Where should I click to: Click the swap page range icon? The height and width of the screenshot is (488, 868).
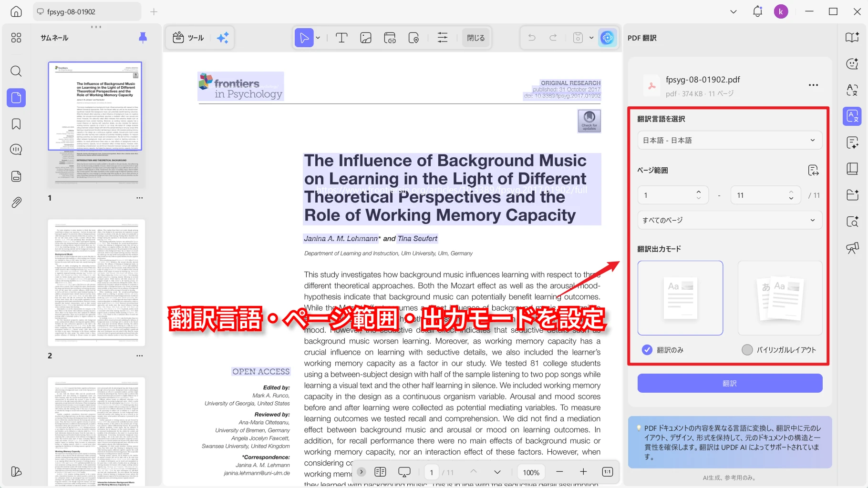click(813, 170)
